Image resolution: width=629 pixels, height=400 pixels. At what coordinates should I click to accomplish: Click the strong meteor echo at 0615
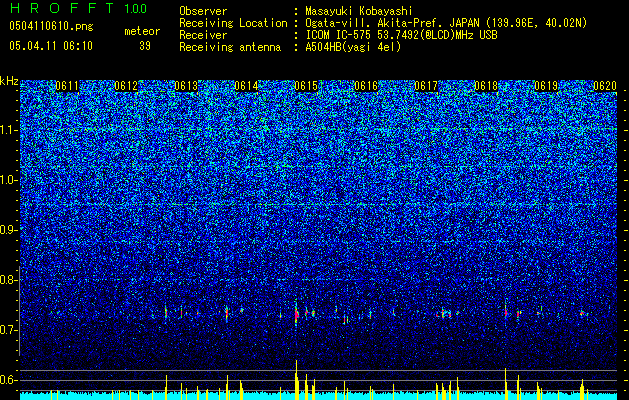297,315
